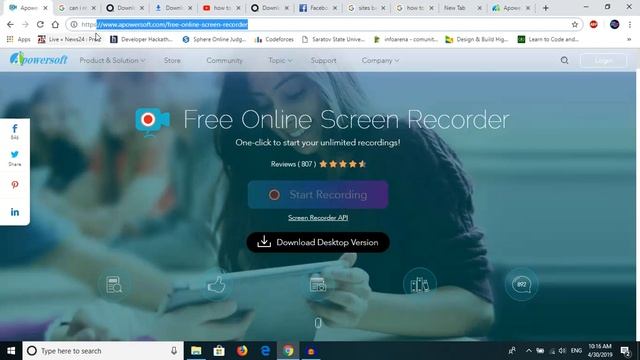
Task: Bookmark this page with star icon
Action: click(575, 24)
